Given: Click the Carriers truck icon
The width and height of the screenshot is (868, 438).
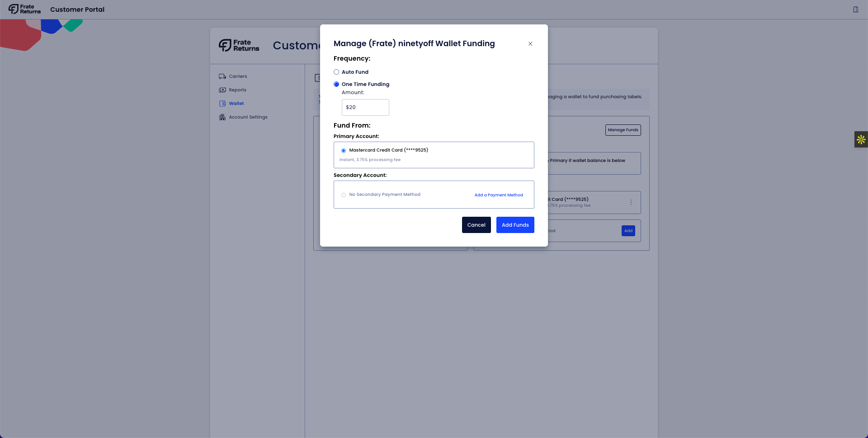Looking at the screenshot, I should click(222, 76).
